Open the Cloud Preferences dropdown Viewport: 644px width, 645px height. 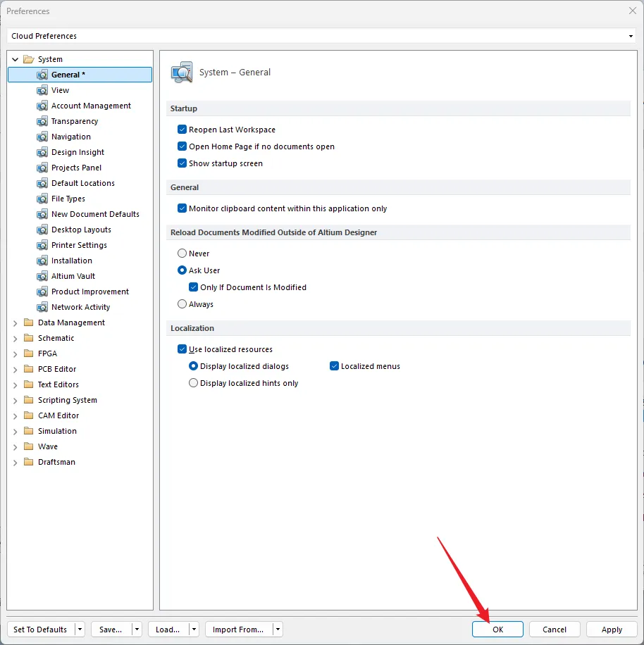coord(631,36)
